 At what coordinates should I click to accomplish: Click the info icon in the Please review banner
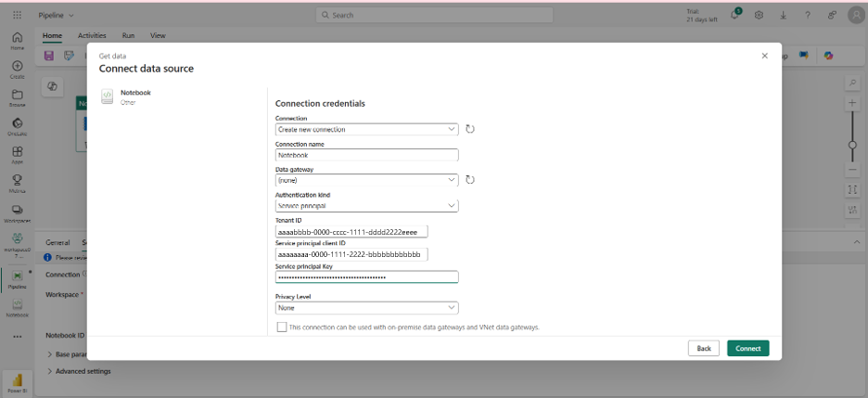pos(47,257)
